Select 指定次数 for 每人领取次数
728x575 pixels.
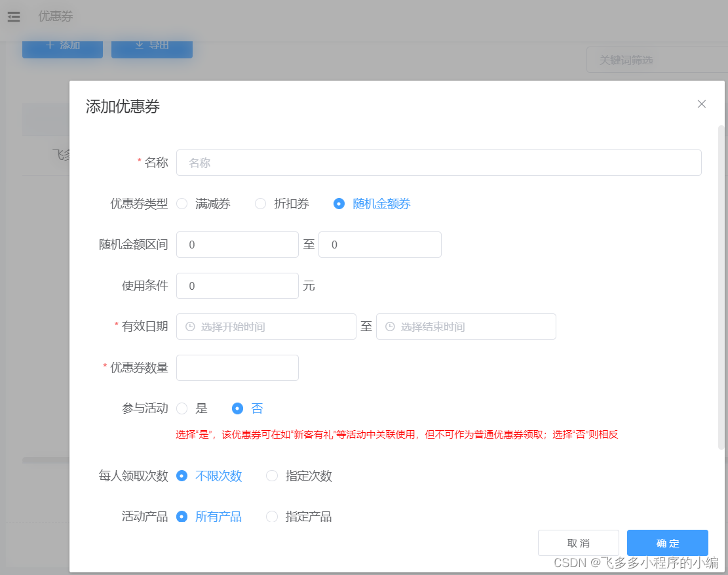(x=271, y=475)
